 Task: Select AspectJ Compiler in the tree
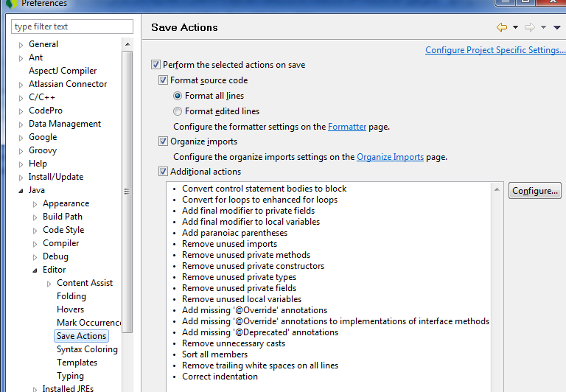(63, 71)
